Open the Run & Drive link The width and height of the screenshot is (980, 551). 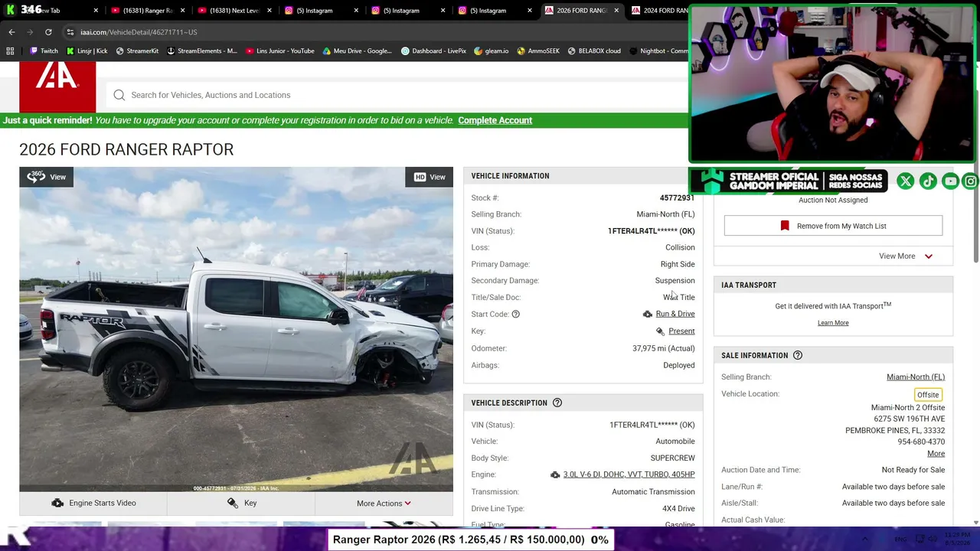[x=675, y=314]
